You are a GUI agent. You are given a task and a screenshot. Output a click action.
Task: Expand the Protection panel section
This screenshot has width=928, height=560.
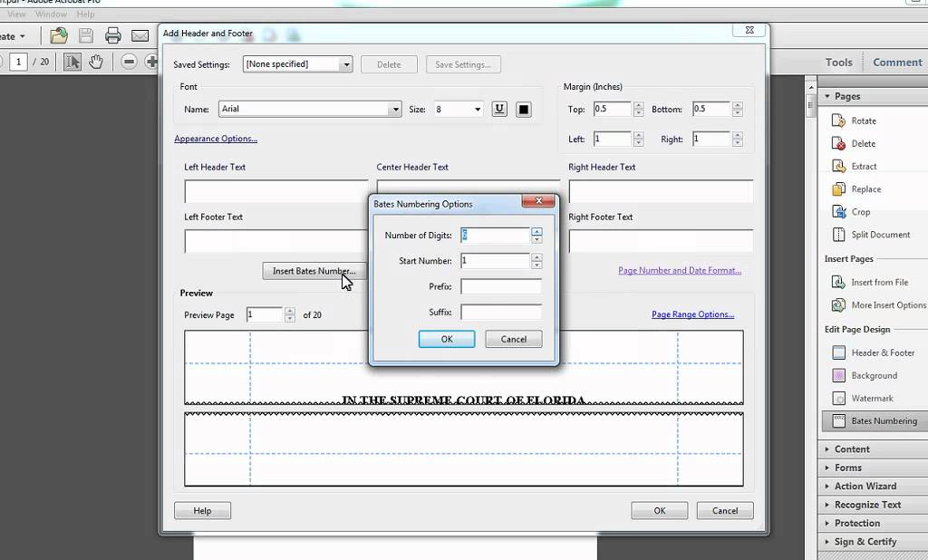point(826,523)
